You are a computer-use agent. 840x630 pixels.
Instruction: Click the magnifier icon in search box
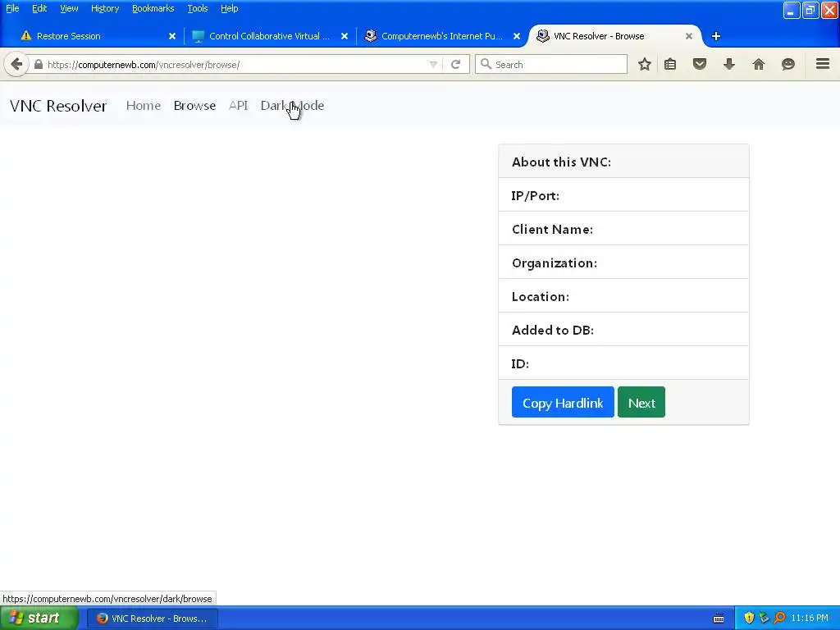(486, 64)
